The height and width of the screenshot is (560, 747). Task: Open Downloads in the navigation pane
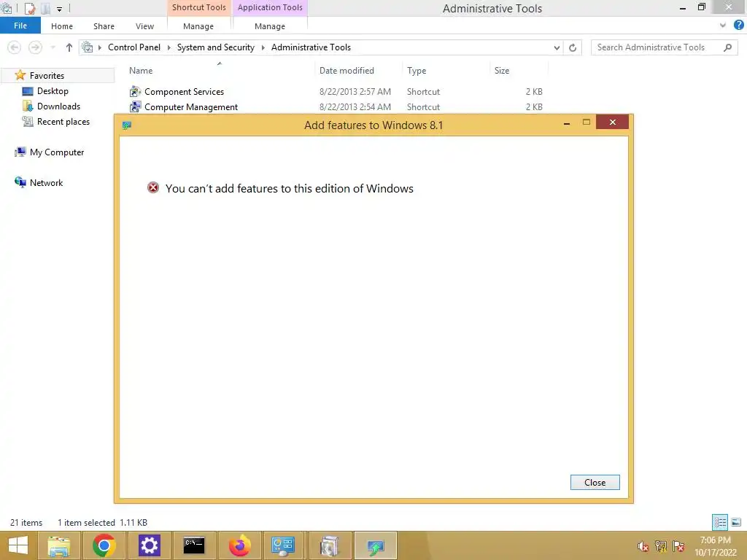pos(58,106)
